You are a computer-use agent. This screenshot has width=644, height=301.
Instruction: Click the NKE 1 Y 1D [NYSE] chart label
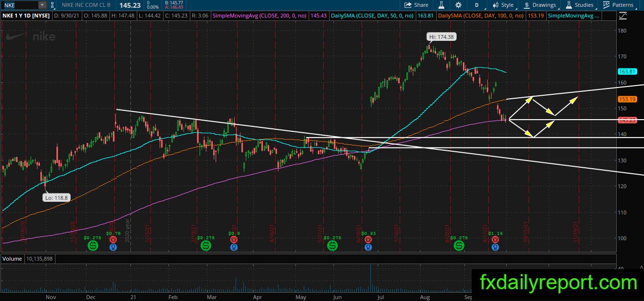click(x=26, y=16)
